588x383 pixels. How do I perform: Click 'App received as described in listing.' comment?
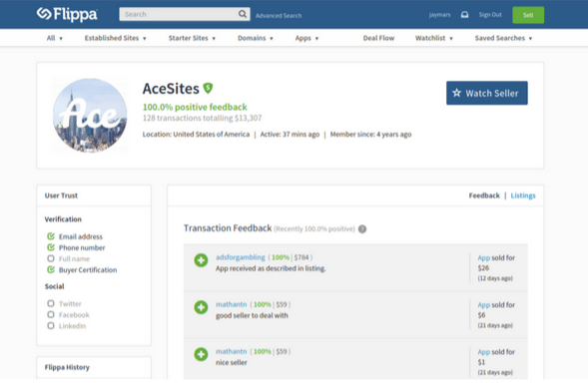point(271,268)
